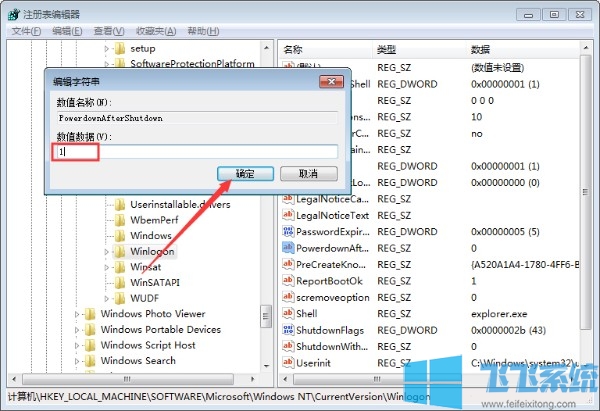Select the WUDF folder icon

click(x=120, y=298)
